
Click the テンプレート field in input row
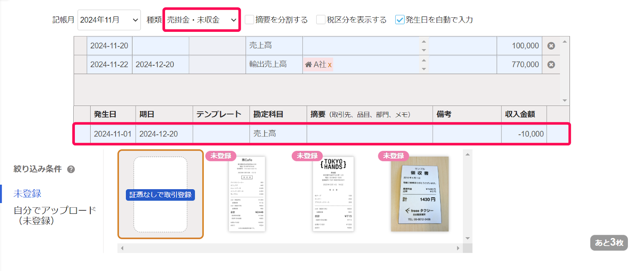pyautogui.click(x=221, y=134)
